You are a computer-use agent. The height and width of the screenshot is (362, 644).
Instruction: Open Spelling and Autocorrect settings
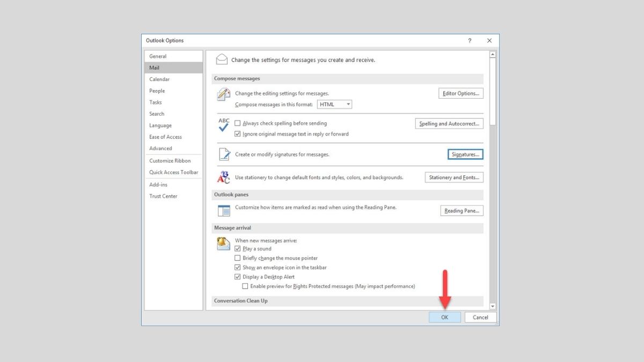click(x=449, y=124)
